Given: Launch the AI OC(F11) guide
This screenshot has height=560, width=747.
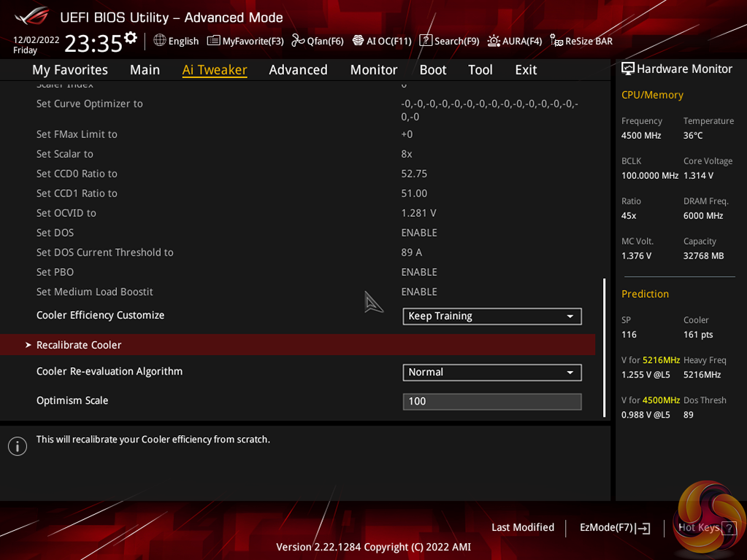Looking at the screenshot, I should 382,41.
